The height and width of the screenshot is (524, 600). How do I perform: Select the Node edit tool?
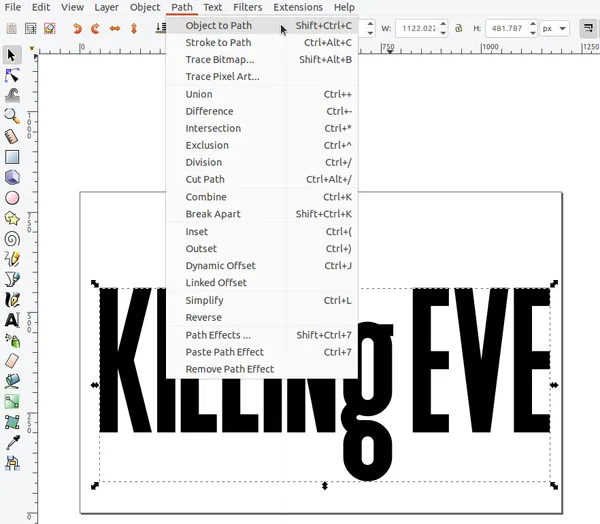click(12, 76)
